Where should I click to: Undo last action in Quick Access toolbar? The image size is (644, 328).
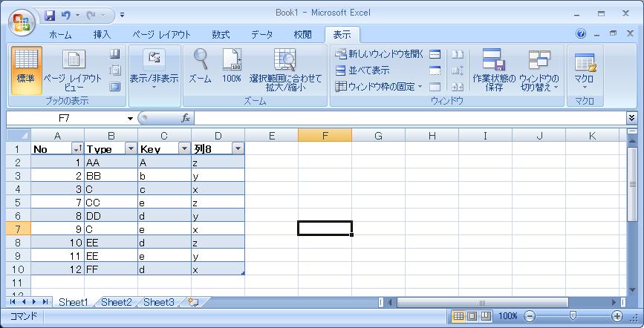65,16
